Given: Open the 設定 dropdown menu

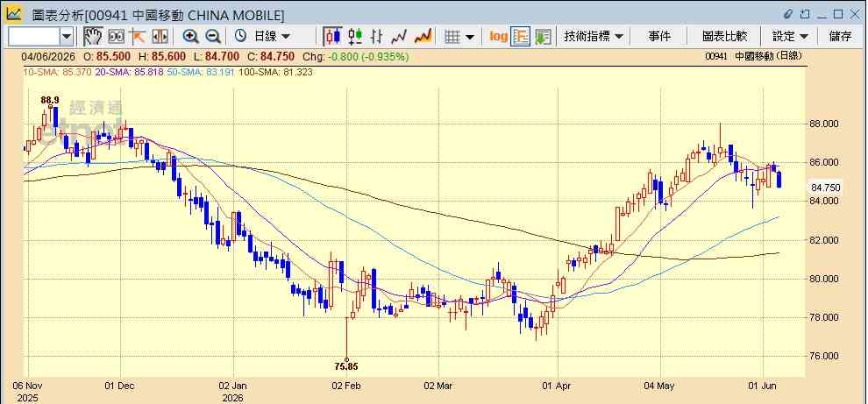Looking at the screenshot, I should point(790,37).
